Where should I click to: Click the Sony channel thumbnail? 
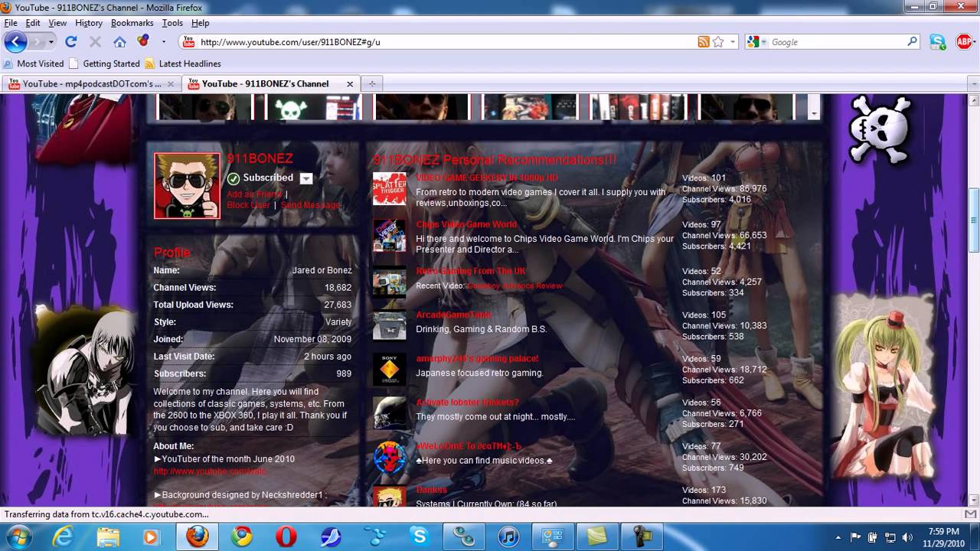tap(390, 369)
